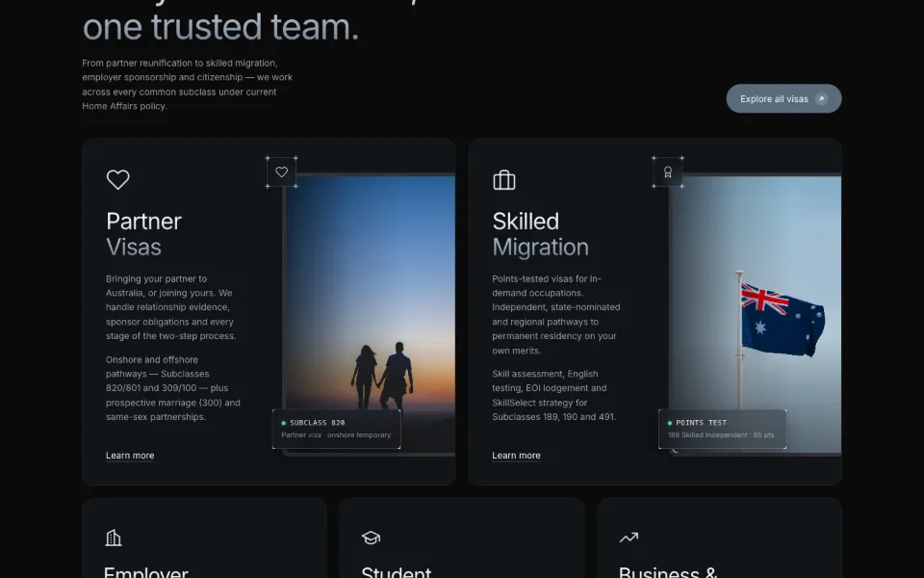This screenshot has width=924, height=578.
Task: Click the briefcase icon above Skilled Migration
Action: (x=503, y=180)
